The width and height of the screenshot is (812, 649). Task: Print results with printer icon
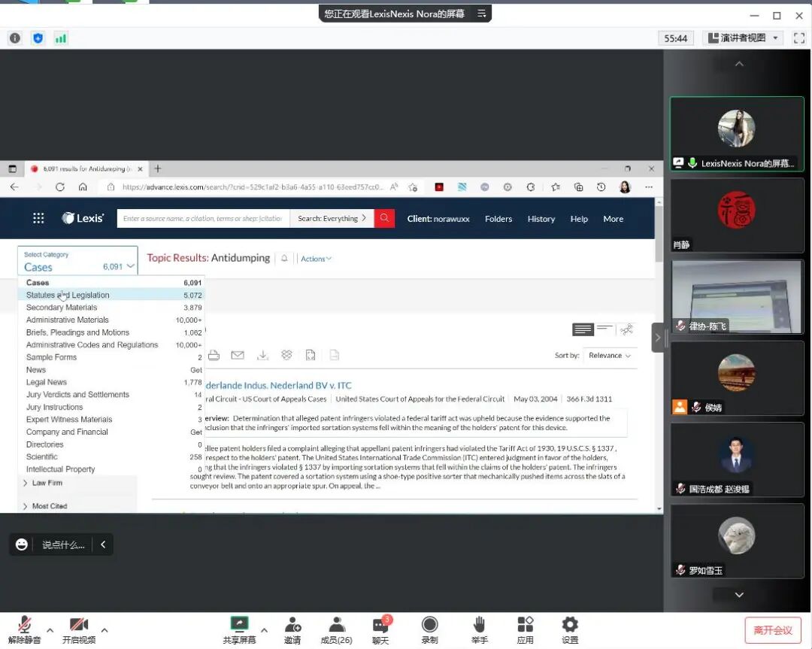[214, 355]
